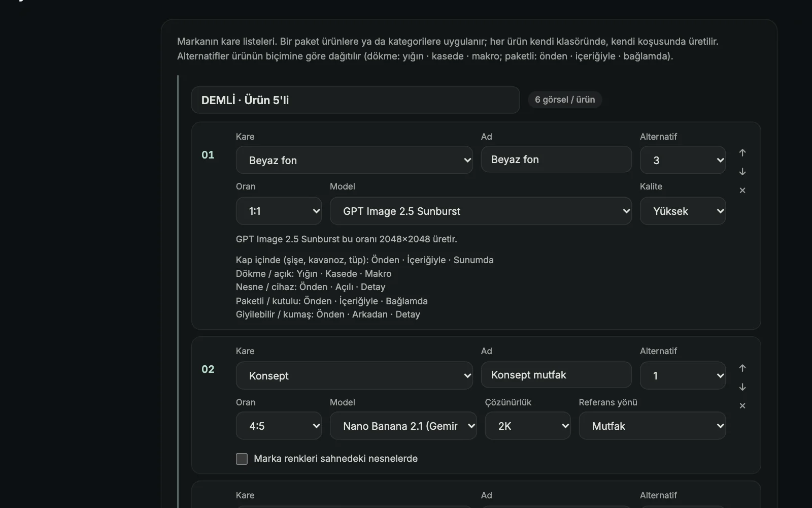Open Model dropdown Nano Banana 2.1

[x=403, y=426]
